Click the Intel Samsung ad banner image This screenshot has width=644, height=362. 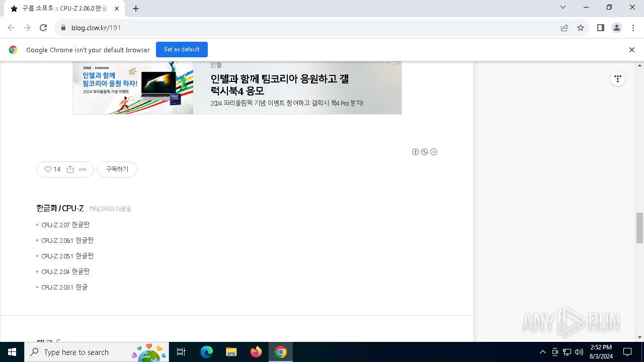pyautogui.click(x=133, y=87)
